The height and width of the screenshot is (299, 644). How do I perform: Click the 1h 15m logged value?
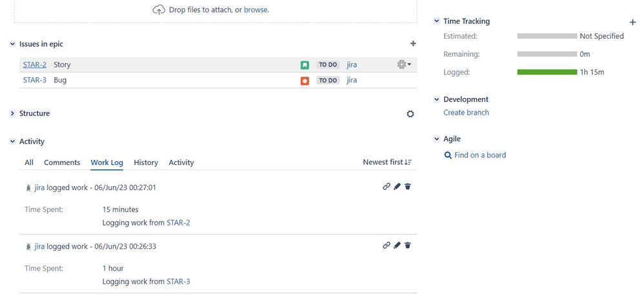592,72
